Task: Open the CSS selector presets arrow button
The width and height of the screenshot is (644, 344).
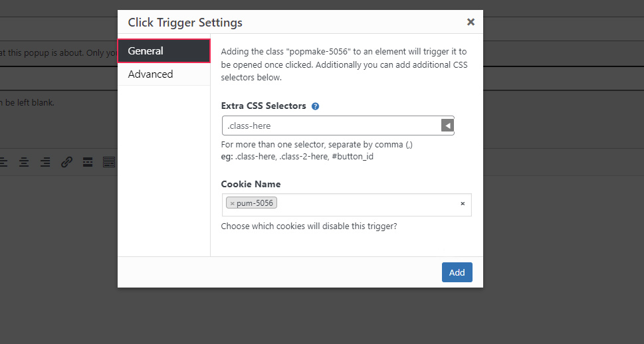Action: pos(447,126)
